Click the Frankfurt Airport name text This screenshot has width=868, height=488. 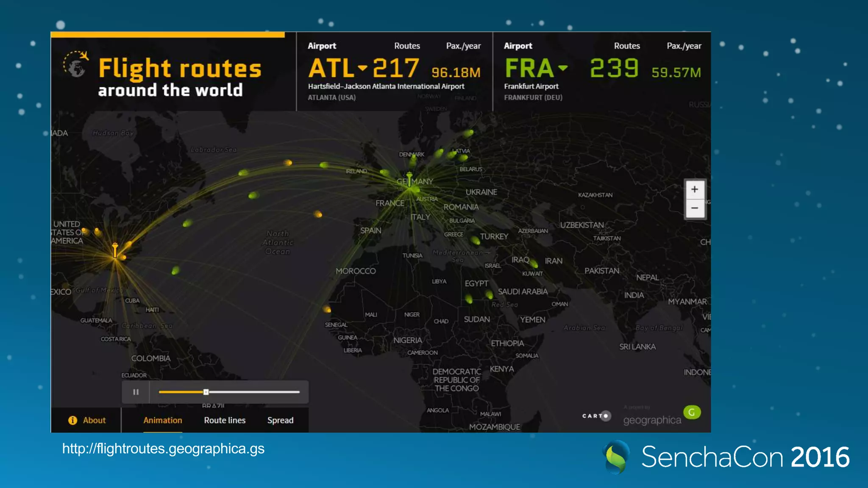531,86
